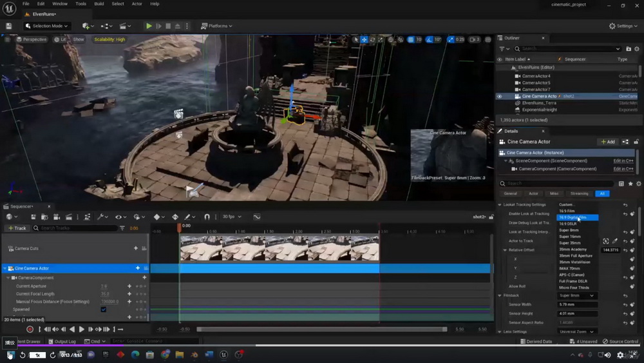
Task: Open the Filmback Super 8mm preset dropdown
Action: [576, 295]
